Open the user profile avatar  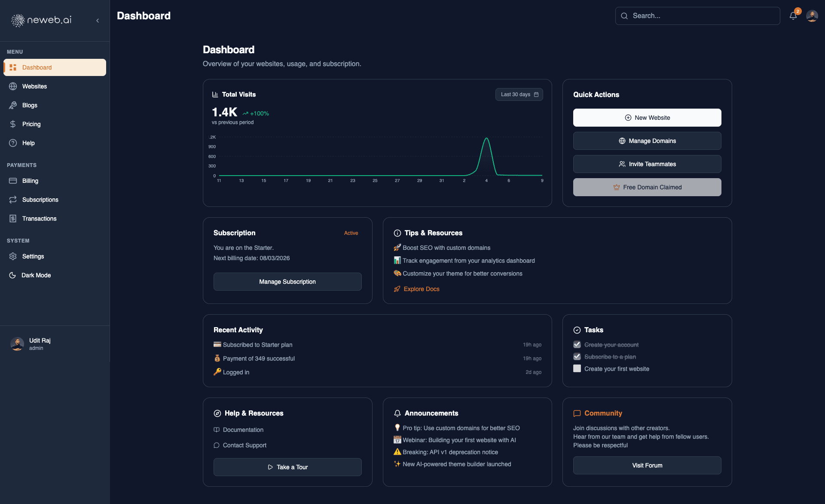coord(813,15)
